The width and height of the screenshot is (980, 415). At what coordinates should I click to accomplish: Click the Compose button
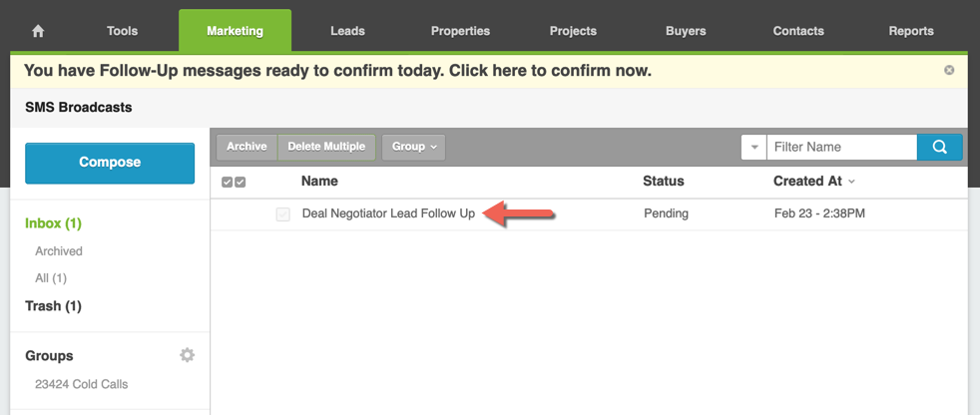tap(110, 163)
